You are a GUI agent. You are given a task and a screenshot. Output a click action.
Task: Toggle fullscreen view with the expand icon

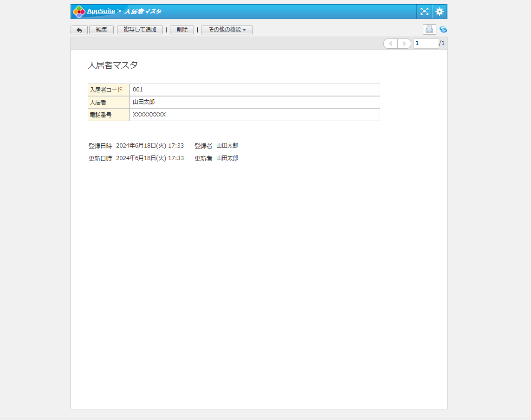(424, 12)
